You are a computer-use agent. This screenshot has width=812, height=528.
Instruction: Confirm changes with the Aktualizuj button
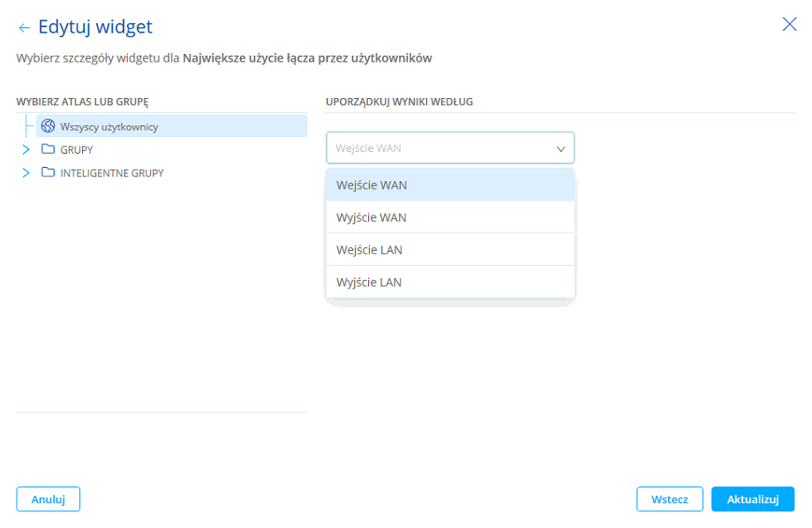(x=752, y=499)
